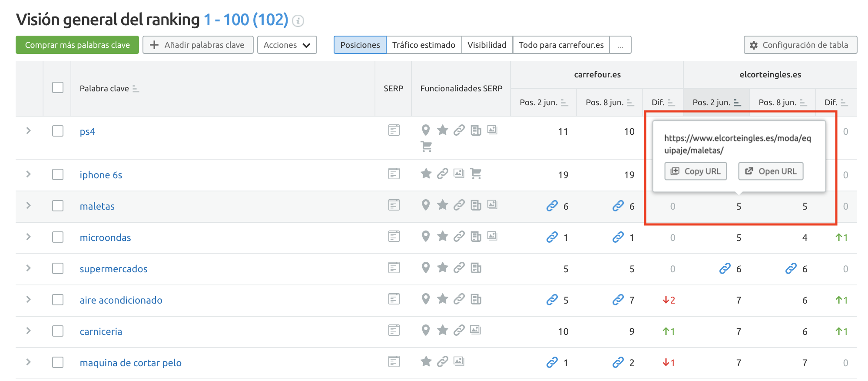Image resolution: width=868 pixels, height=381 pixels.
Task: Open the carniceria keyword link
Action: 101,331
